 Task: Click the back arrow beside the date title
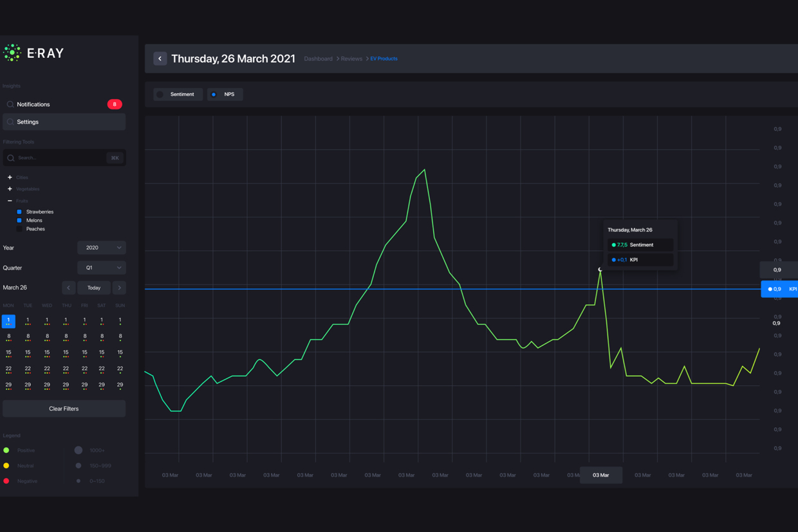[x=160, y=59]
